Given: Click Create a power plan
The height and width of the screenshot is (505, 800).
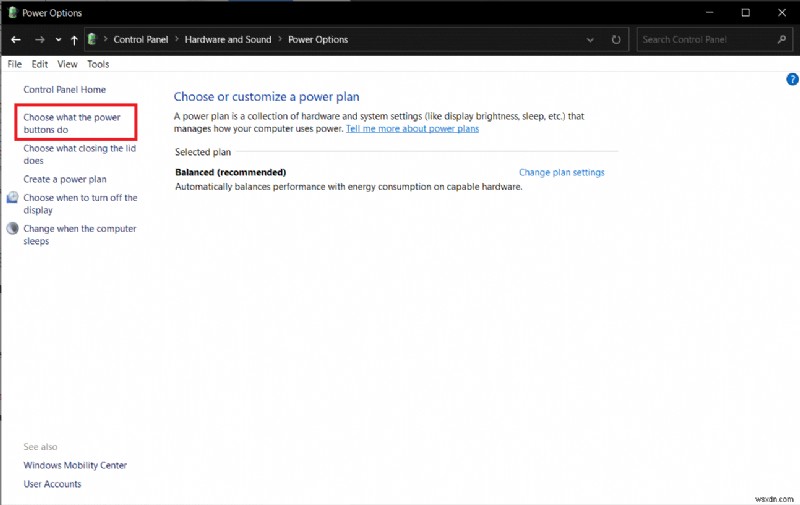Looking at the screenshot, I should 65,180.
